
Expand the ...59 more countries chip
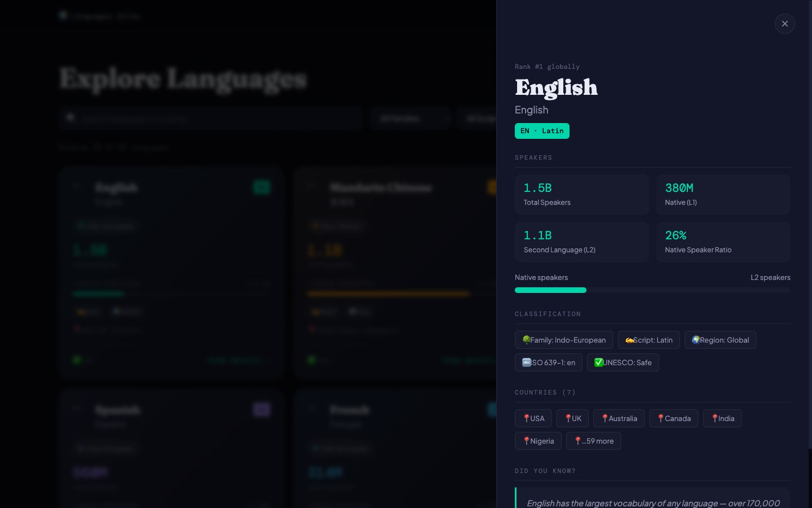coord(593,441)
